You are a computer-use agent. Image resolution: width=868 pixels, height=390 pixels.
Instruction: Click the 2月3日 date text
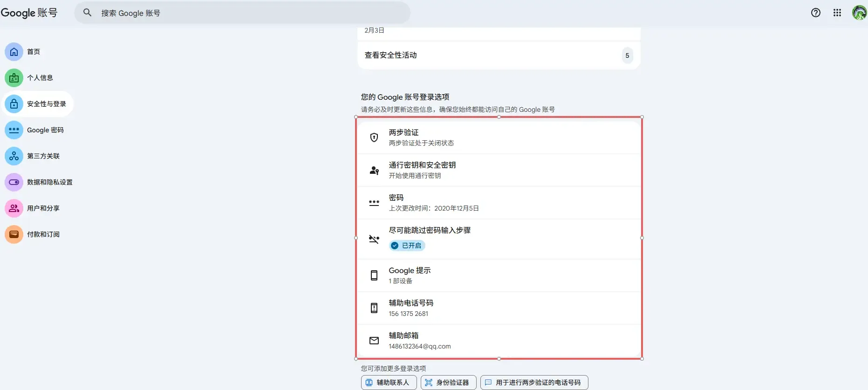coord(374,30)
